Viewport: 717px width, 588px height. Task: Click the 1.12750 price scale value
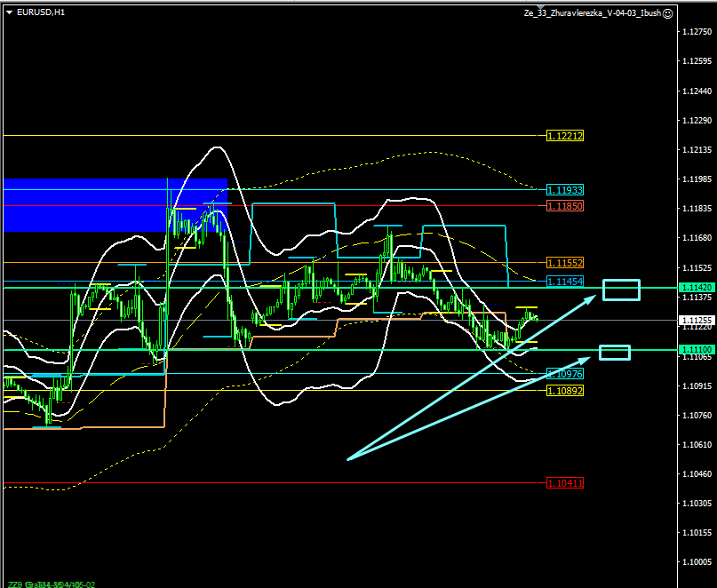coord(697,32)
